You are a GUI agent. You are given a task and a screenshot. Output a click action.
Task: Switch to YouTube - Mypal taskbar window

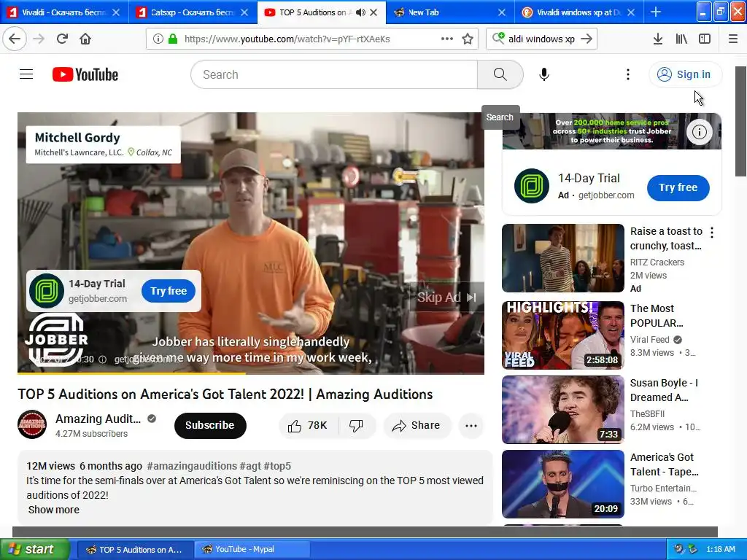(252, 550)
